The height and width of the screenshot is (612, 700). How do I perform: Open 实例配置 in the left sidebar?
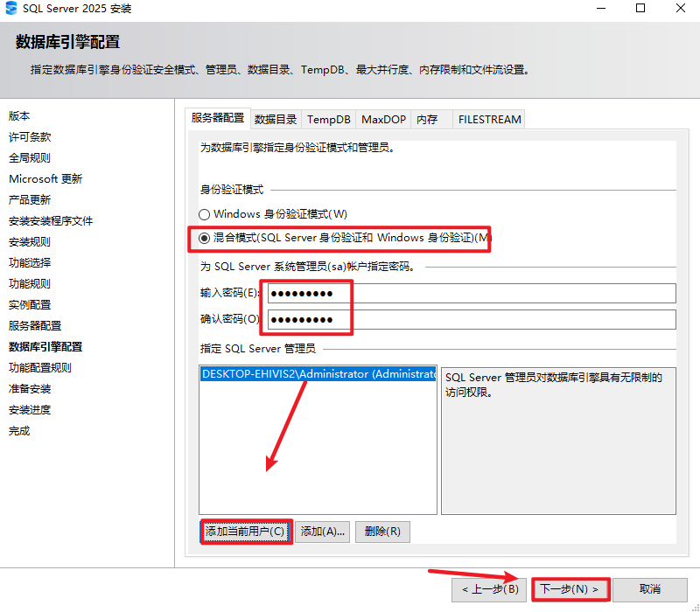tap(30, 304)
